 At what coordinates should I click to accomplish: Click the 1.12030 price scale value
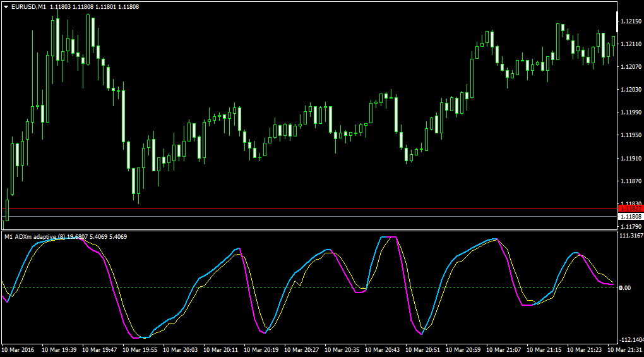[631, 90]
